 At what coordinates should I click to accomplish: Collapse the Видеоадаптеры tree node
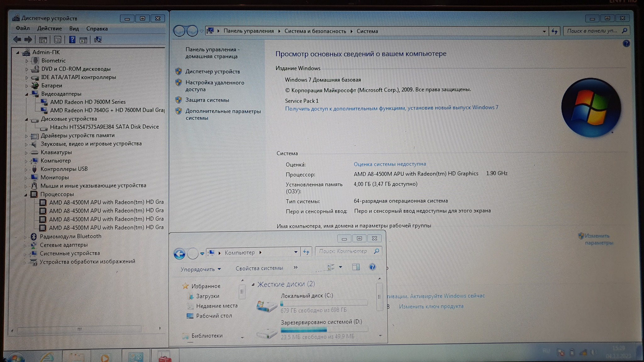(27, 94)
